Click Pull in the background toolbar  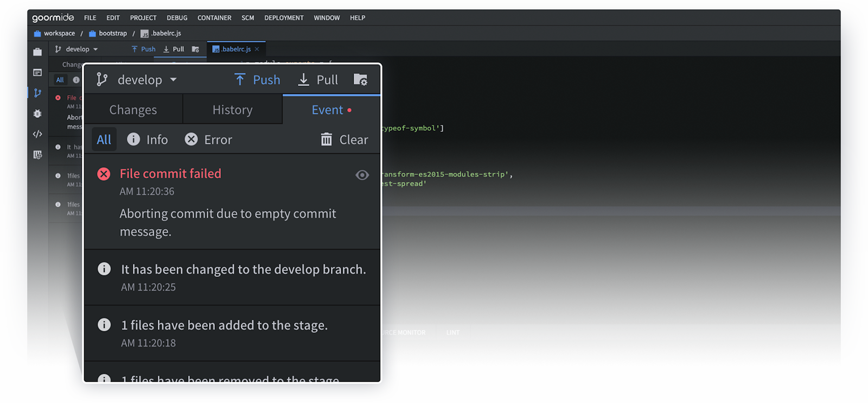(x=174, y=49)
